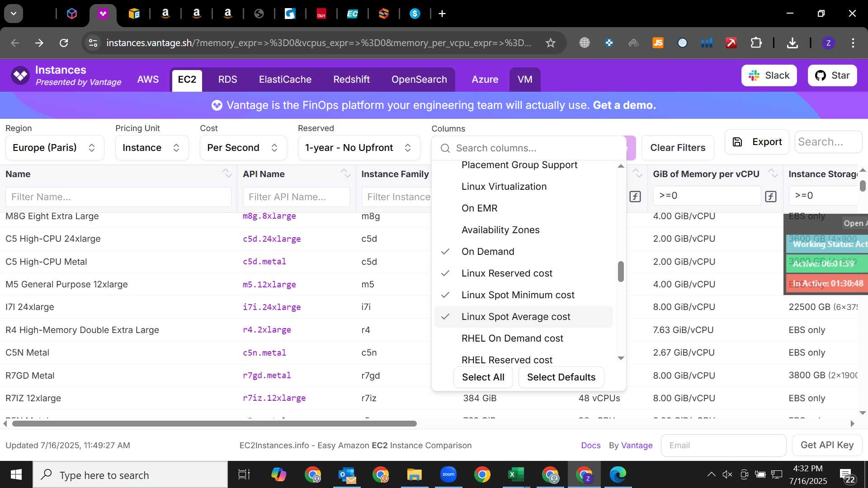
Task: Click the site information icon in address bar
Action: click(93, 43)
